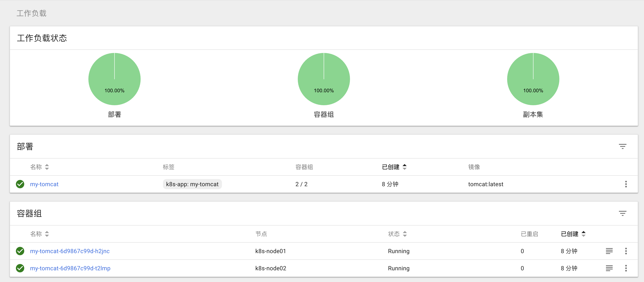Image resolution: width=644 pixels, height=282 pixels.
Task: Click the 2 / 2 pods count cell
Action: 301,184
